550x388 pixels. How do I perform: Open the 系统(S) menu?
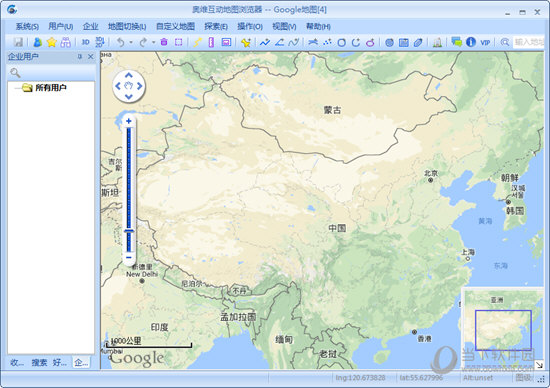click(x=27, y=26)
